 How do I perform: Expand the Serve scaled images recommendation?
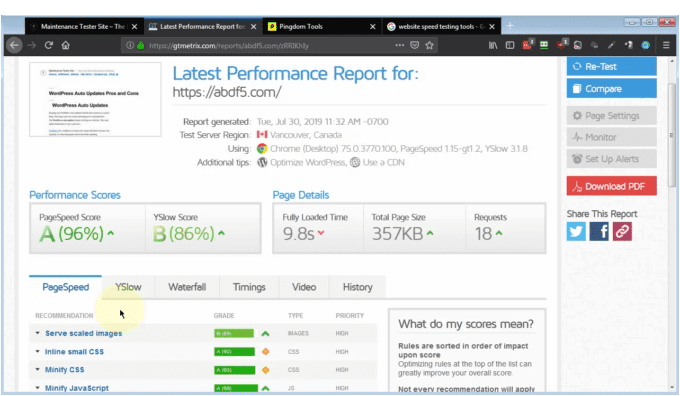click(x=38, y=333)
